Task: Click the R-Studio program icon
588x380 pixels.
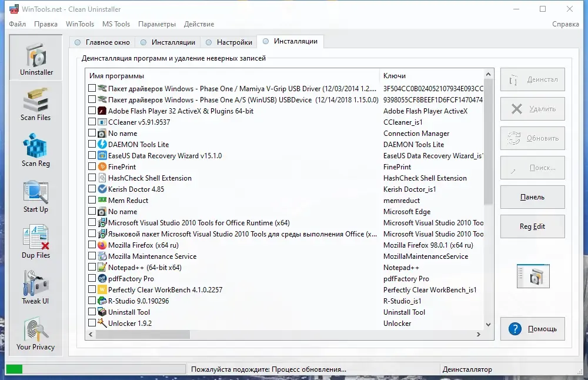Action: [102, 301]
